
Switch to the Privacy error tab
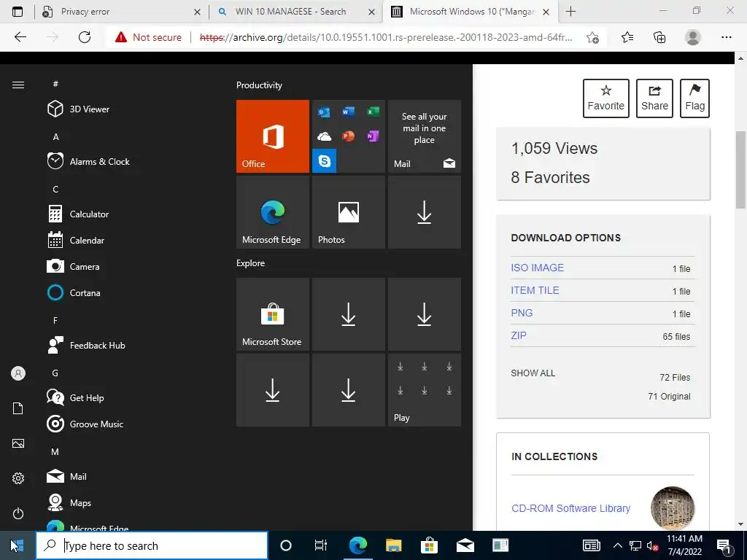tap(122, 12)
